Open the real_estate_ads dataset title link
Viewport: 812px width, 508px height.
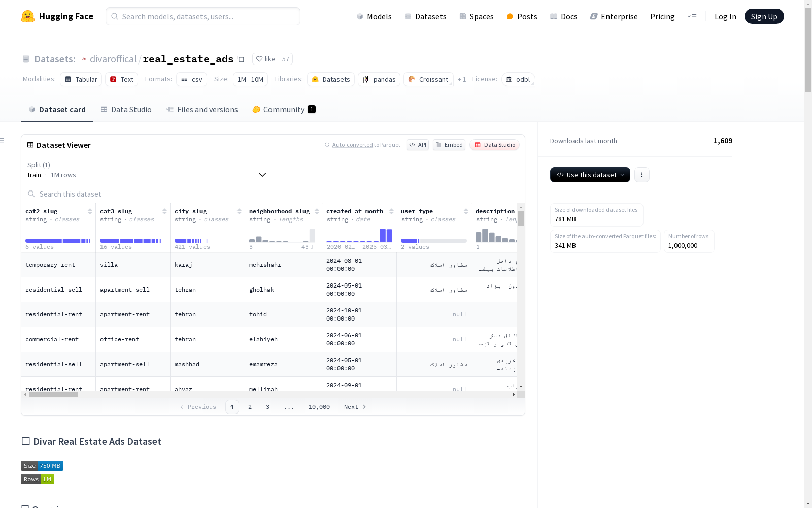coord(188,59)
